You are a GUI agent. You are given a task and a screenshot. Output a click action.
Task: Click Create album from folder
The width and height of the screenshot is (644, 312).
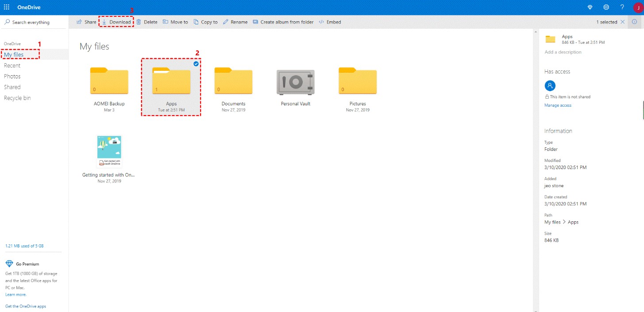click(x=283, y=22)
